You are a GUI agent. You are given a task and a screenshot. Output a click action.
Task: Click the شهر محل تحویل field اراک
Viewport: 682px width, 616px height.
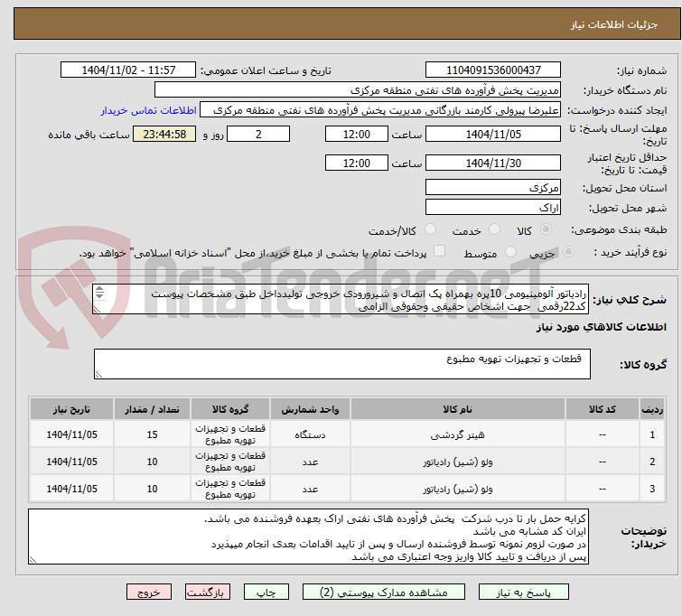493,208
